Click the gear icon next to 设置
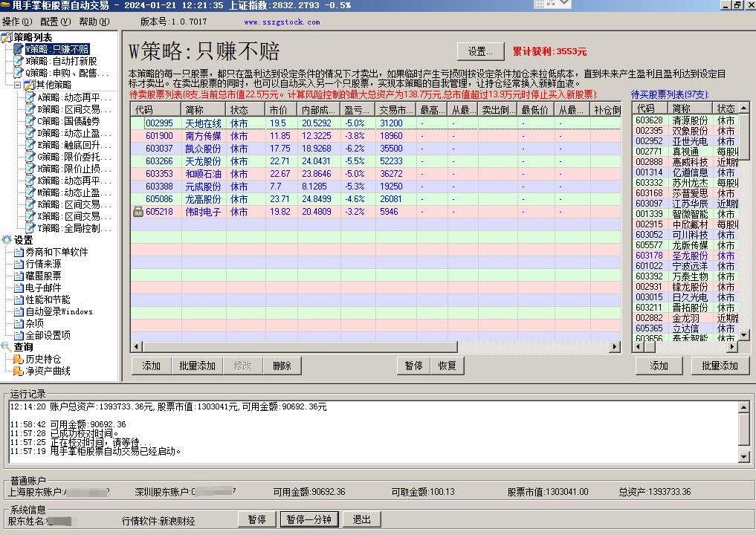Screen dimensions: 756x535 coord(7,240)
